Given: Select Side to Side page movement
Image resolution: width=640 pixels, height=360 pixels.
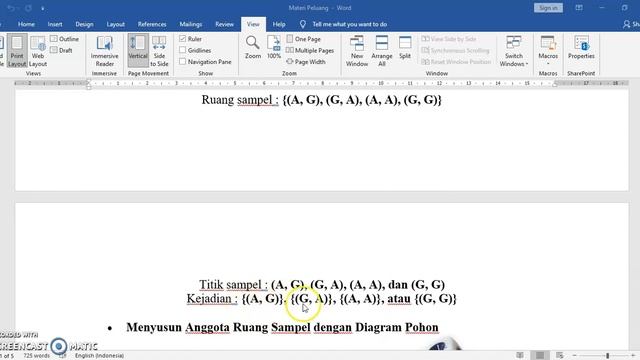Looking at the screenshot, I should (x=159, y=51).
